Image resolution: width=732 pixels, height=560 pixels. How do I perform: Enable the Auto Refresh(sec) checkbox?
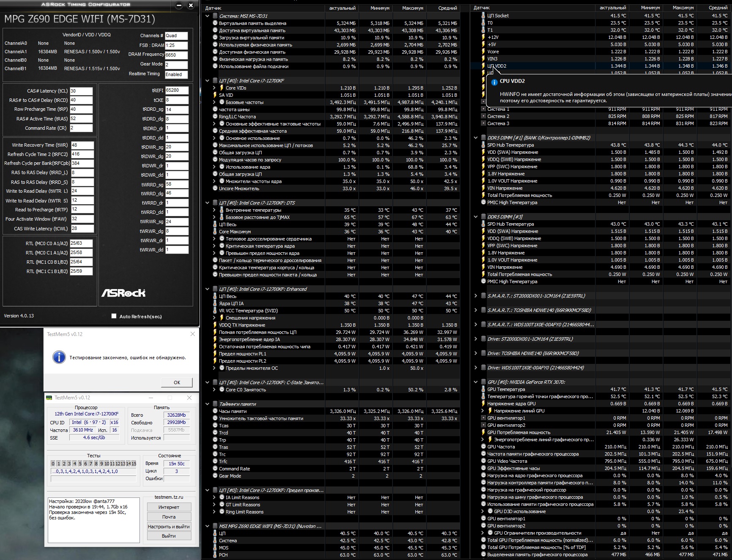(x=114, y=316)
